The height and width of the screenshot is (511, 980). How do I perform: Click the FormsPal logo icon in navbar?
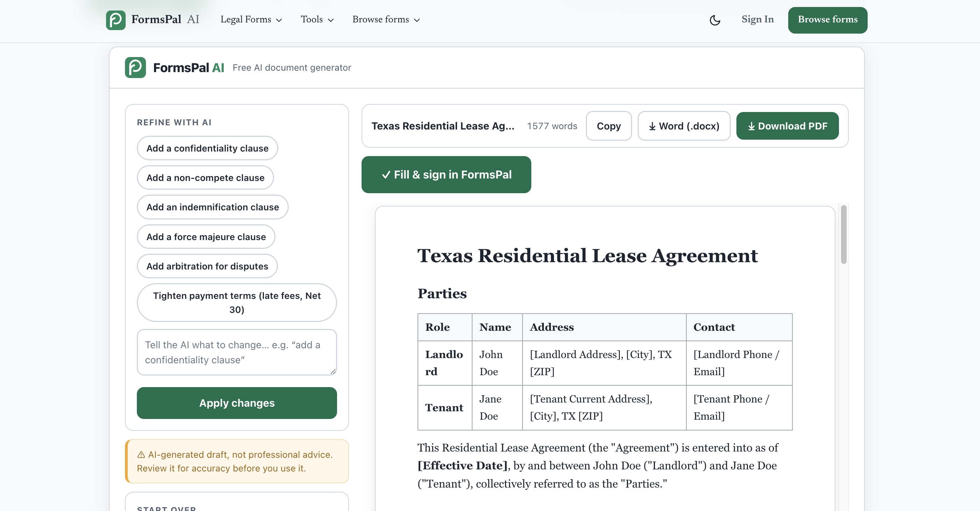click(115, 20)
